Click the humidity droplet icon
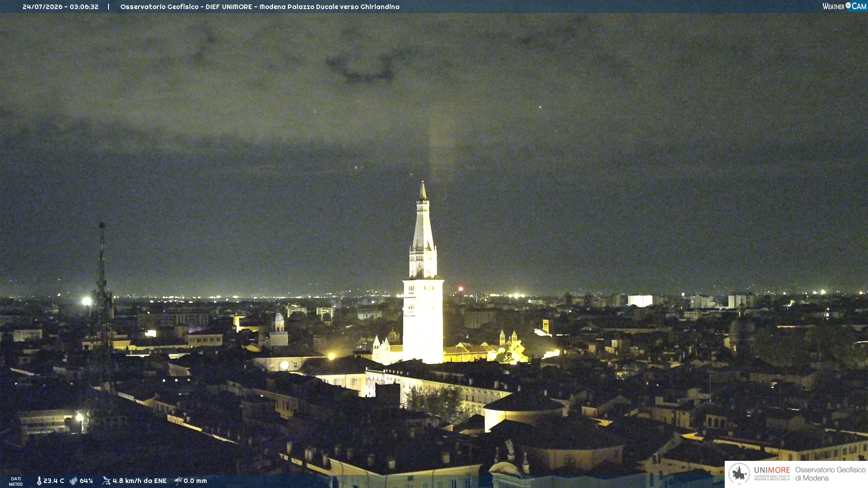Image resolution: width=868 pixels, height=488 pixels. tap(74, 481)
